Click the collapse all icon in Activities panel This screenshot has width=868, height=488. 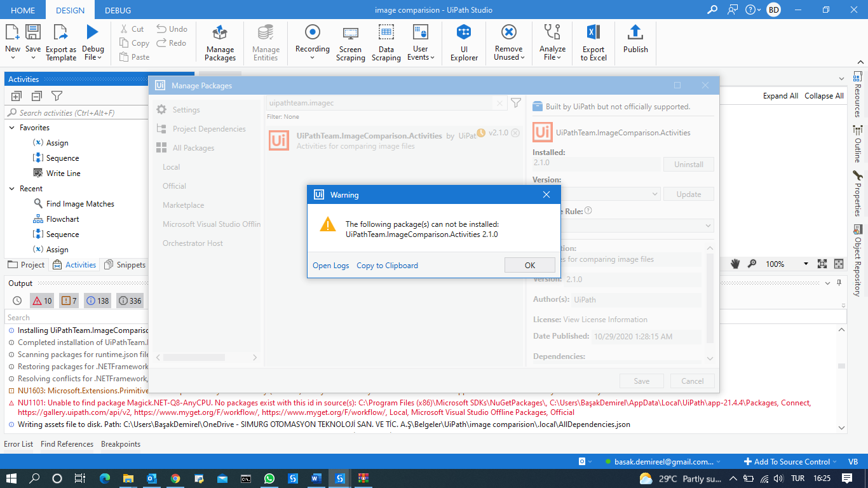[x=37, y=96]
